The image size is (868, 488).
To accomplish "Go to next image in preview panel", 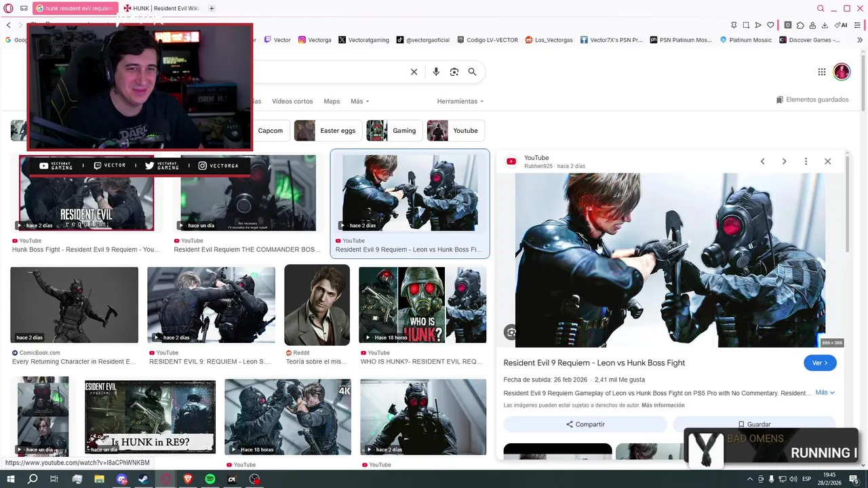I will pyautogui.click(x=784, y=161).
